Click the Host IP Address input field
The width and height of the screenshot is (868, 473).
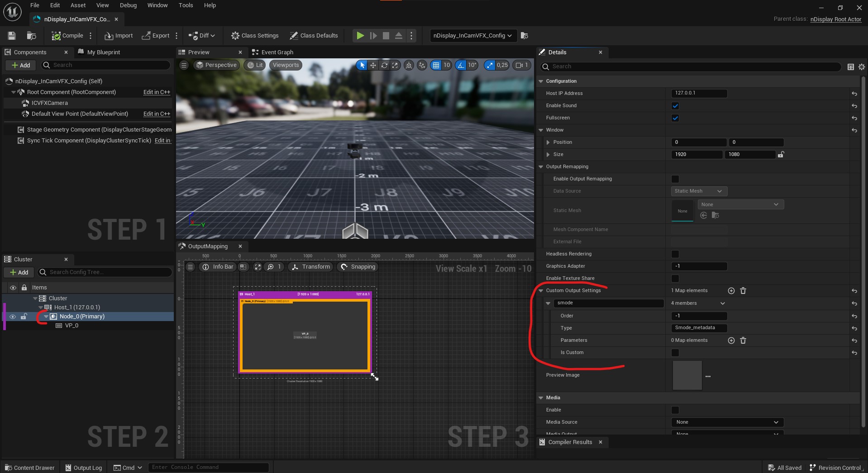[x=699, y=93]
